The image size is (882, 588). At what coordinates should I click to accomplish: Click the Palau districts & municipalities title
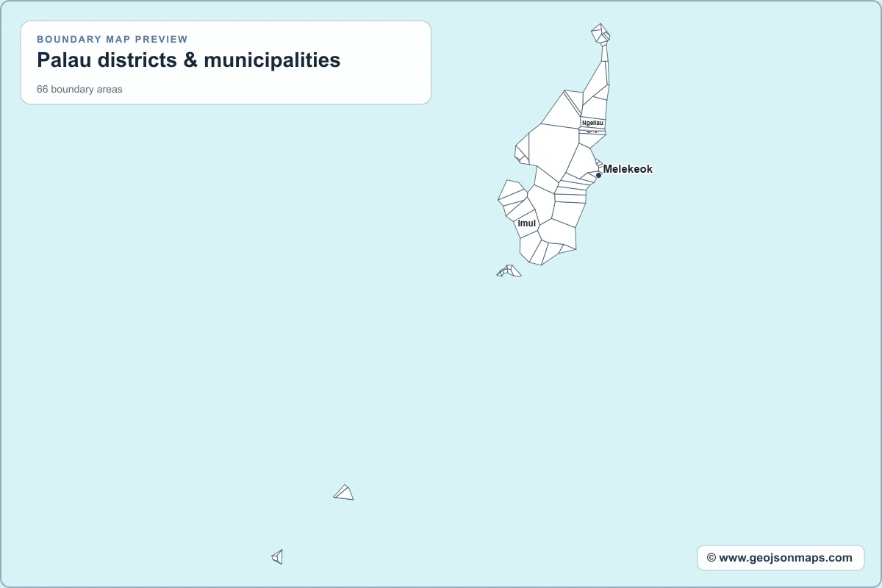189,60
